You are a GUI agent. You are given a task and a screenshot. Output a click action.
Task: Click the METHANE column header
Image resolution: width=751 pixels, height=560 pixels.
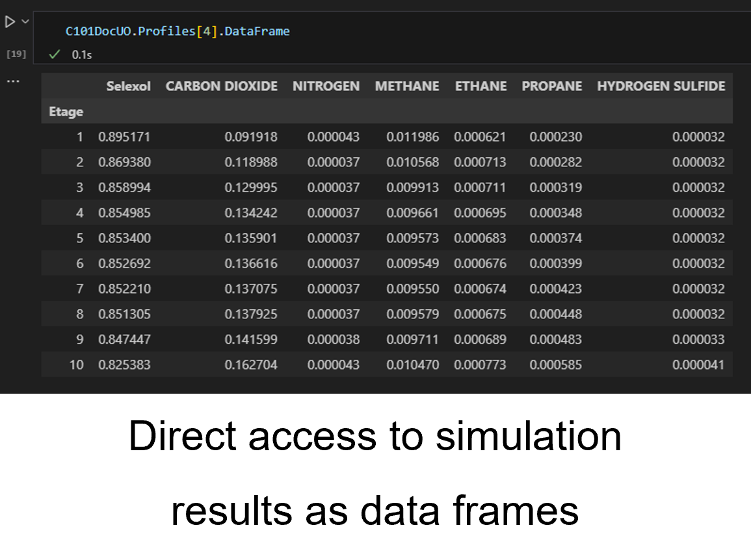coord(406,86)
